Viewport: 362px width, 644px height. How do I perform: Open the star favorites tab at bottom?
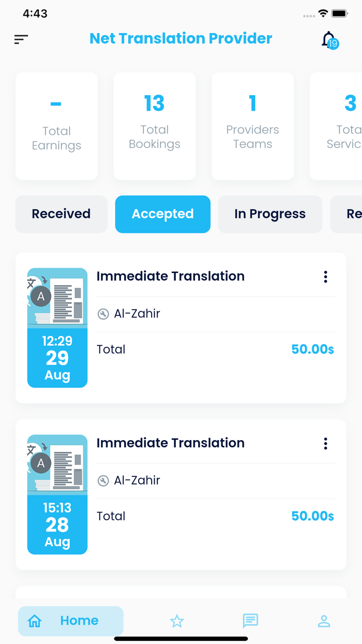pyautogui.click(x=177, y=621)
